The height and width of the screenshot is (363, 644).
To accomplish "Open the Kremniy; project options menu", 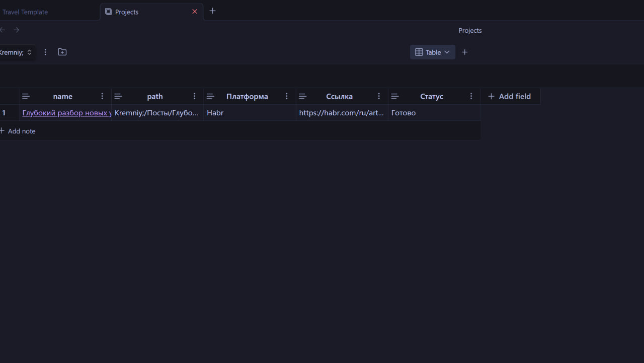I will tap(45, 52).
